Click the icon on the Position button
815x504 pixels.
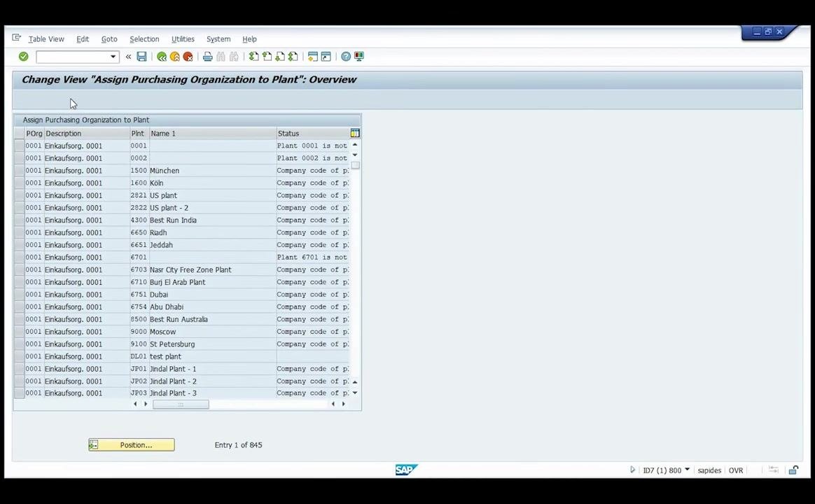[x=94, y=444]
